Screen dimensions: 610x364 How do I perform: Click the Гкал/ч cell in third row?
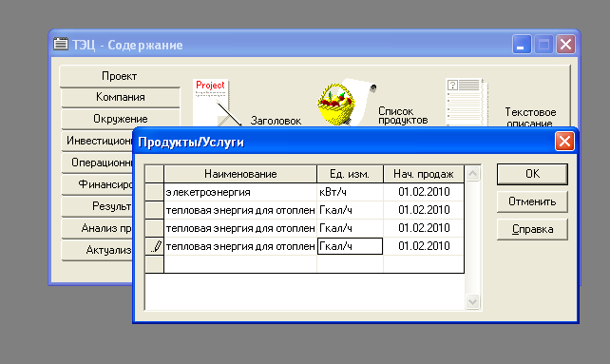[350, 228]
